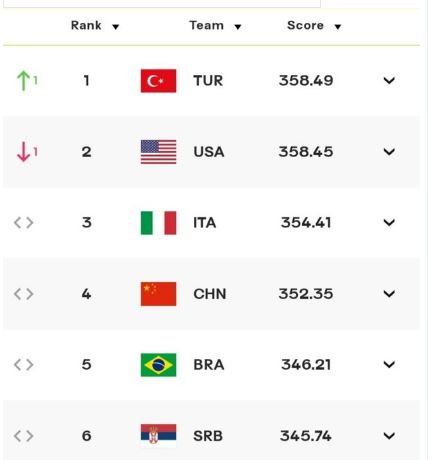Expand the SRB row details chevron
Screen dimensions: 428x460
coord(389,436)
